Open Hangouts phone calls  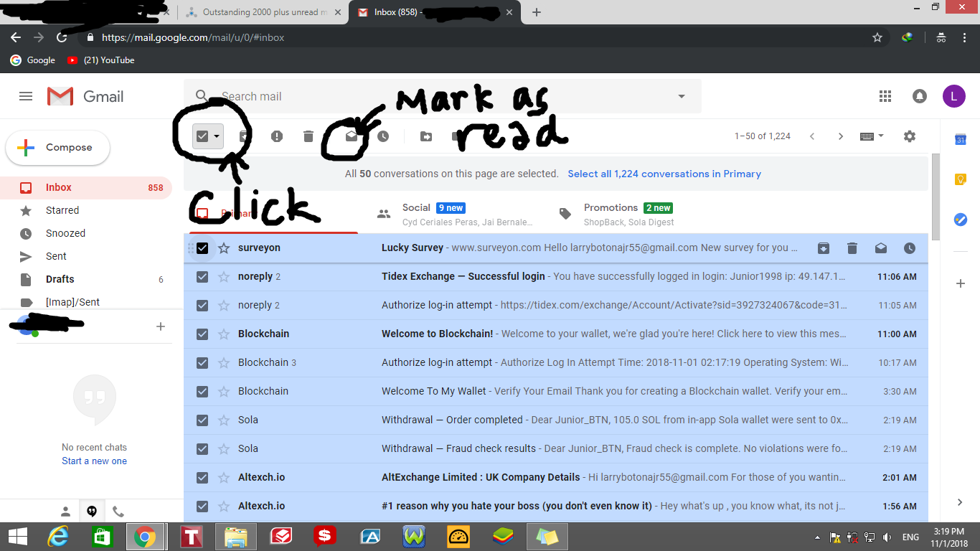tap(118, 512)
